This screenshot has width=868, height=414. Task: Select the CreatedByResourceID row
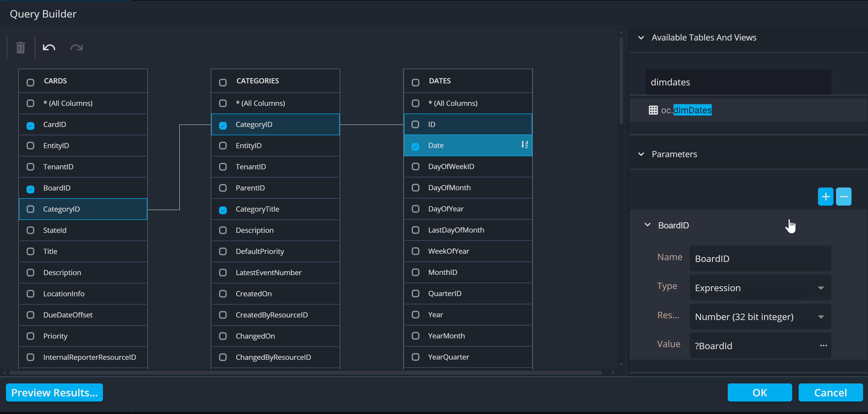(x=275, y=315)
